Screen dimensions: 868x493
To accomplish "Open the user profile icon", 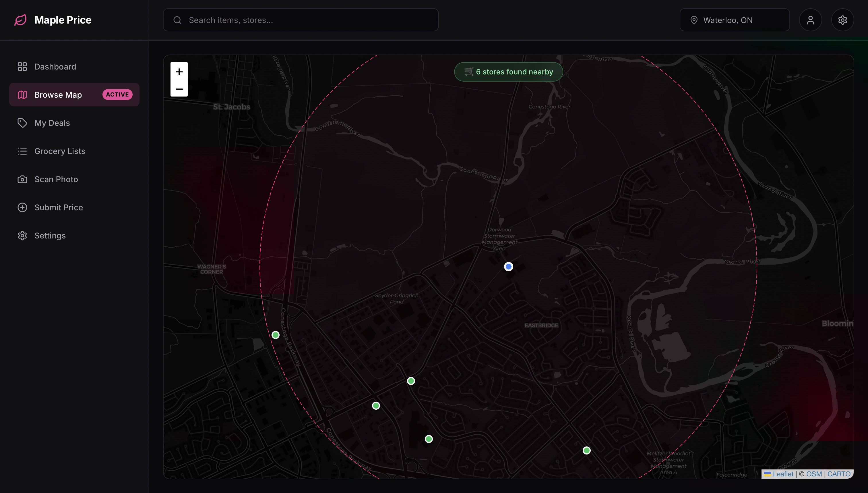I will tap(810, 20).
